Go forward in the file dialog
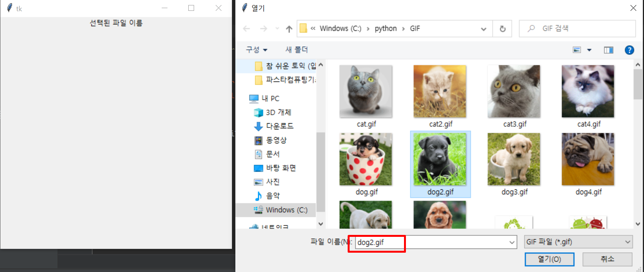This screenshot has height=272, width=644. [264, 29]
